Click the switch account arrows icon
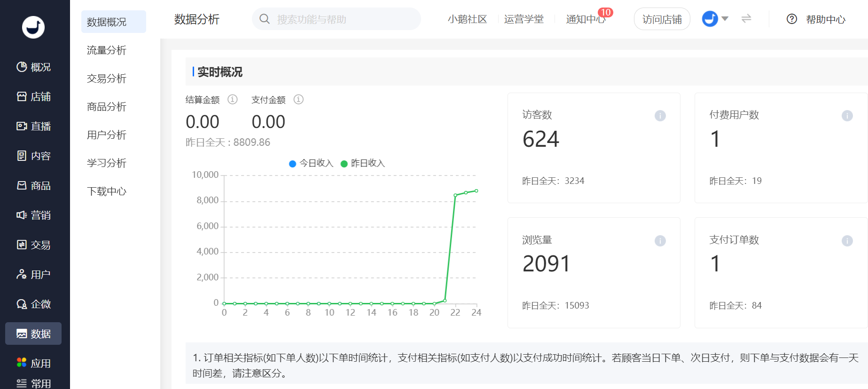This screenshot has height=389, width=868. [746, 18]
